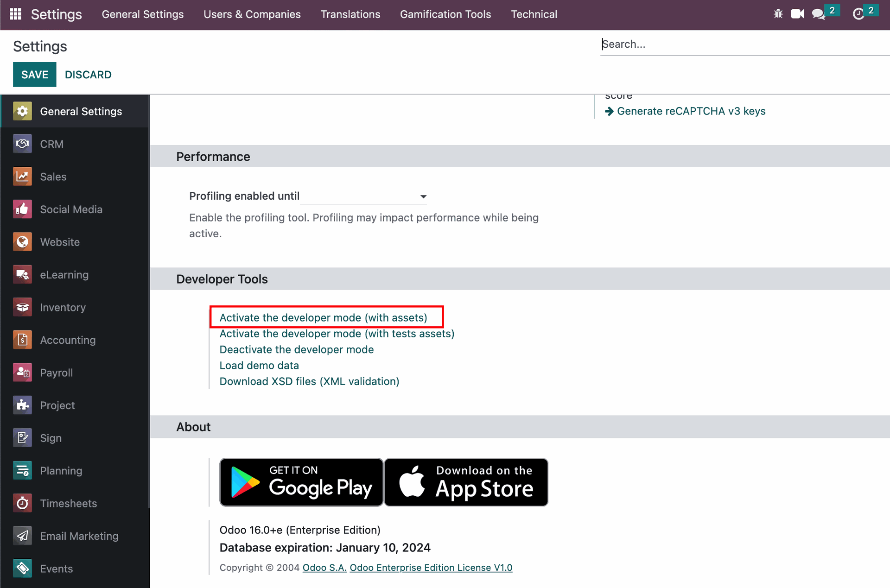The image size is (890, 588).
Task: Click the Planning icon in sidebar
Action: (x=22, y=471)
